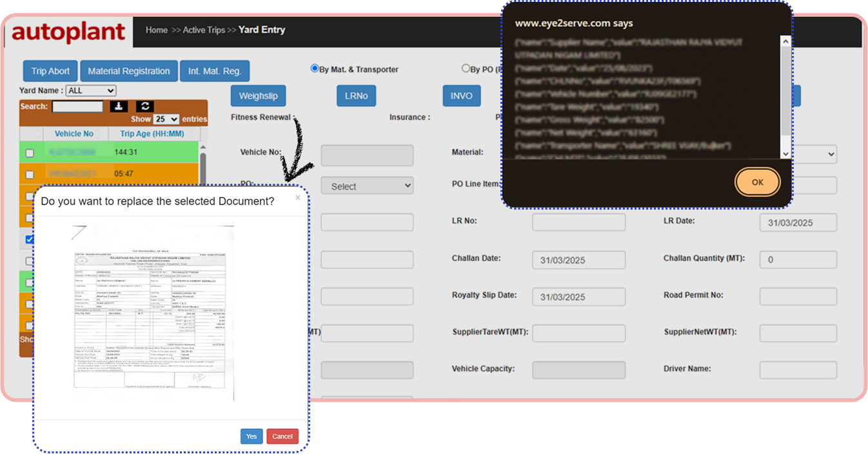Sort the list by Vehicle No column
The width and height of the screenshot is (868, 454).
tap(74, 134)
